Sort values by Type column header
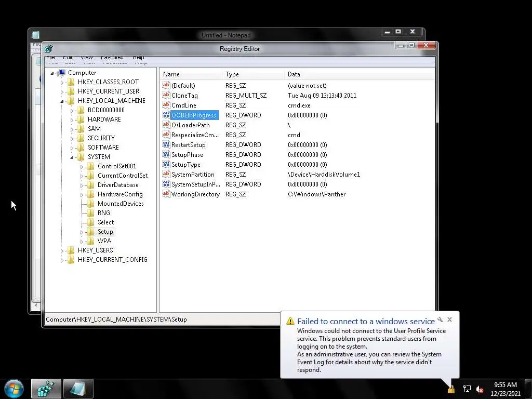Screen dimensions: 532x399 click(x=254, y=74)
